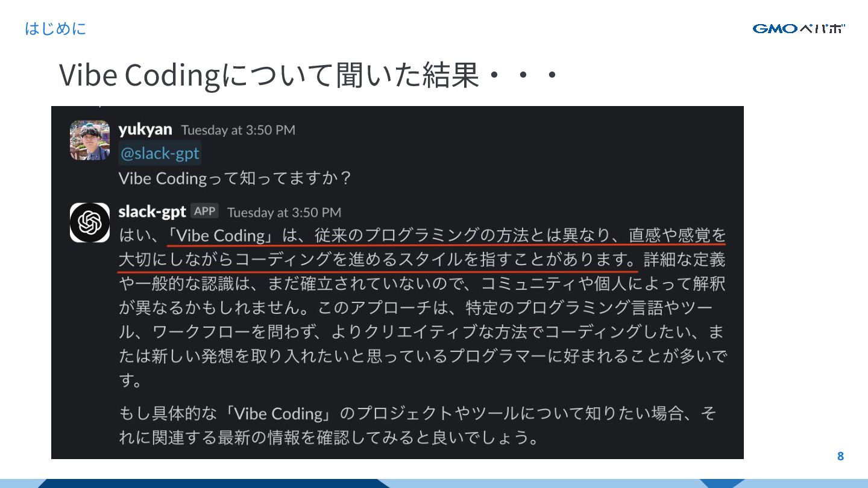This screenshot has height=488, width=868.
Task: Click the timestamp on slack-gpt's reply
Action: [284, 213]
